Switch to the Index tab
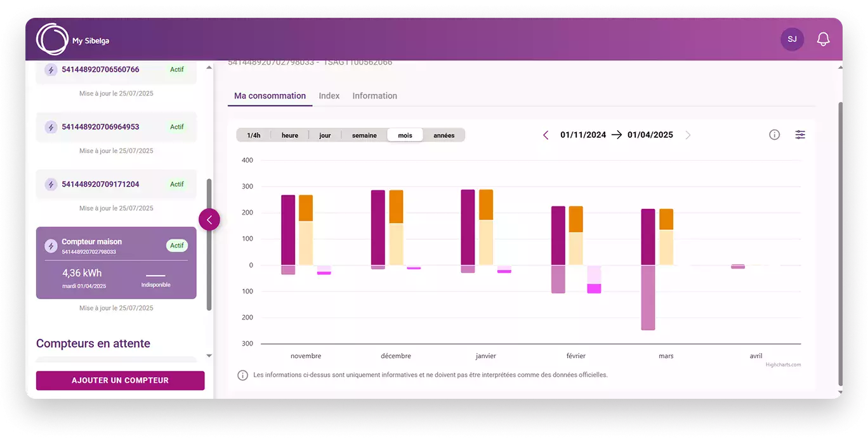The height and width of the screenshot is (442, 868). (329, 96)
